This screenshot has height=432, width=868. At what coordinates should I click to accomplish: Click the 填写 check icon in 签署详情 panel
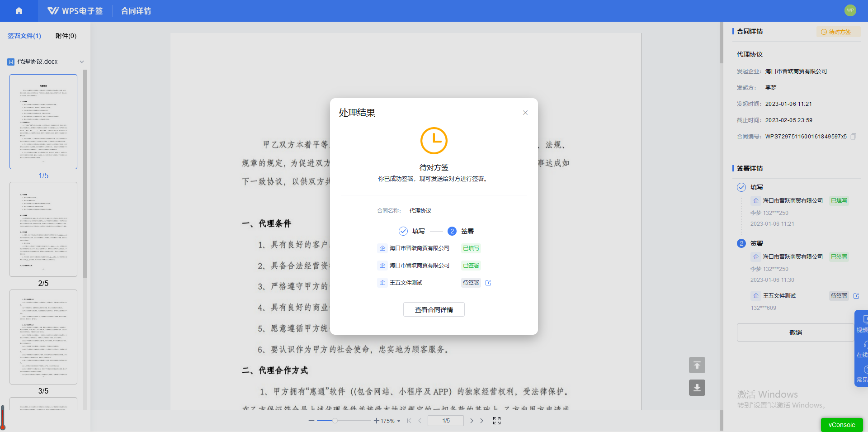pos(741,187)
